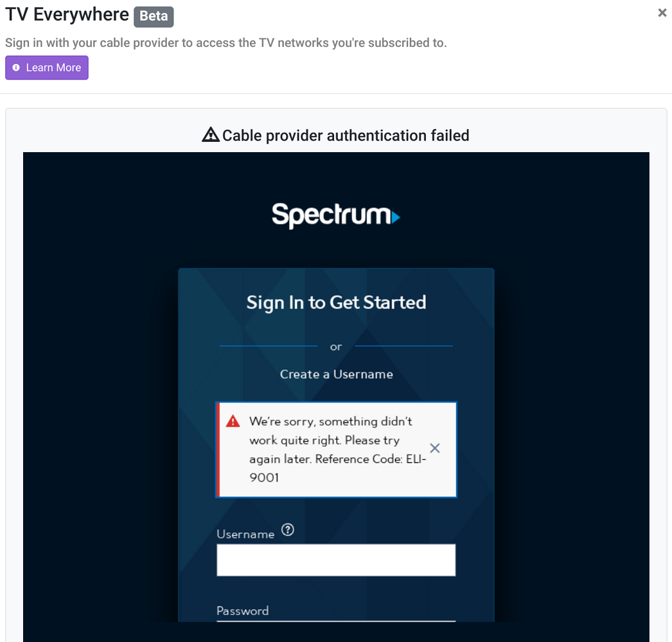The height and width of the screenshot is (642, 672).
Task: Click the red alert triangle in the error box
Action: (x=232, y=421)
